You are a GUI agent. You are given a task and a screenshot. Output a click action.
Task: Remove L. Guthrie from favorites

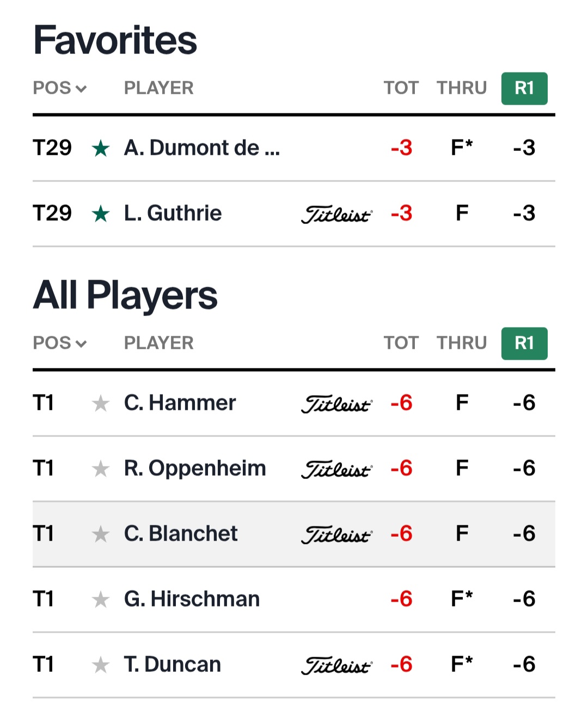101,214
